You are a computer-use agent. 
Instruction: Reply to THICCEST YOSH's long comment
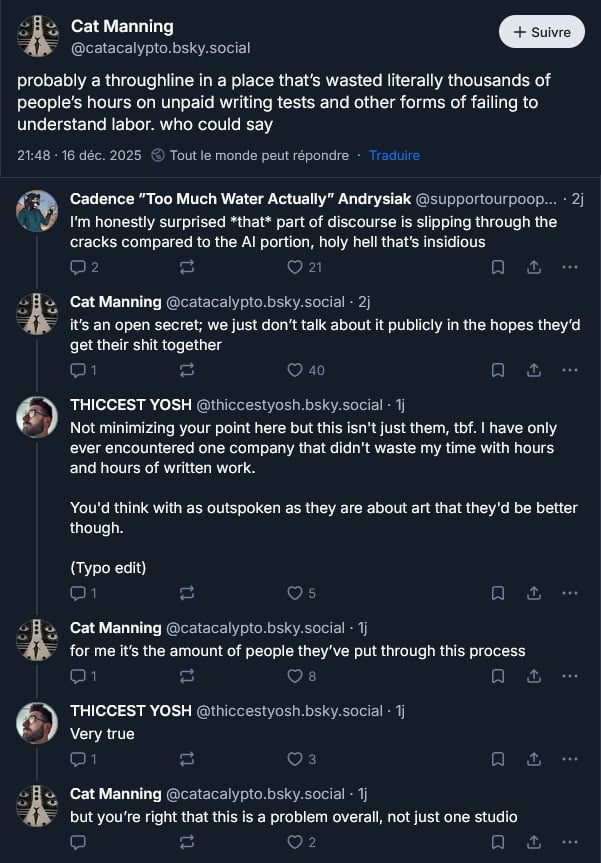point(79,593)
